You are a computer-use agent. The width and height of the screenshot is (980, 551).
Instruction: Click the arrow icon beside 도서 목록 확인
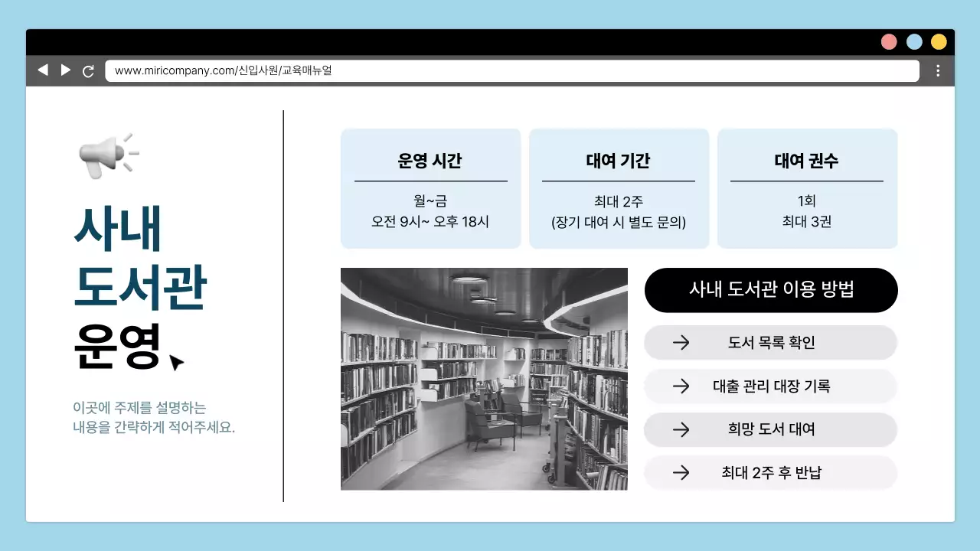680,343
